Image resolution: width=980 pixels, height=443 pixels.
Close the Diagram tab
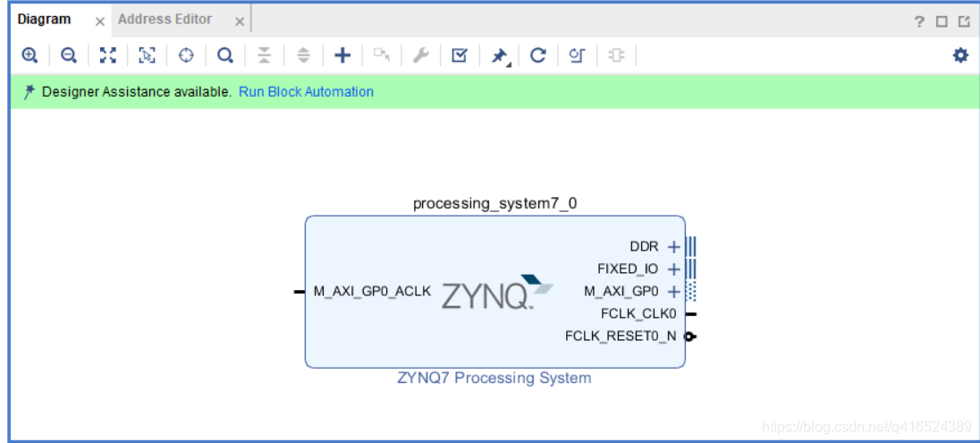[x=99, y=21]
